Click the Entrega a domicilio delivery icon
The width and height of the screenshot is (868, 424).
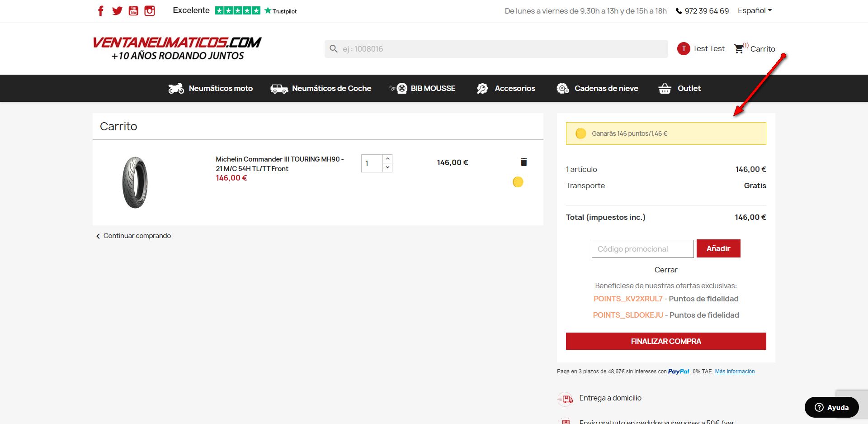click(566, 399)
